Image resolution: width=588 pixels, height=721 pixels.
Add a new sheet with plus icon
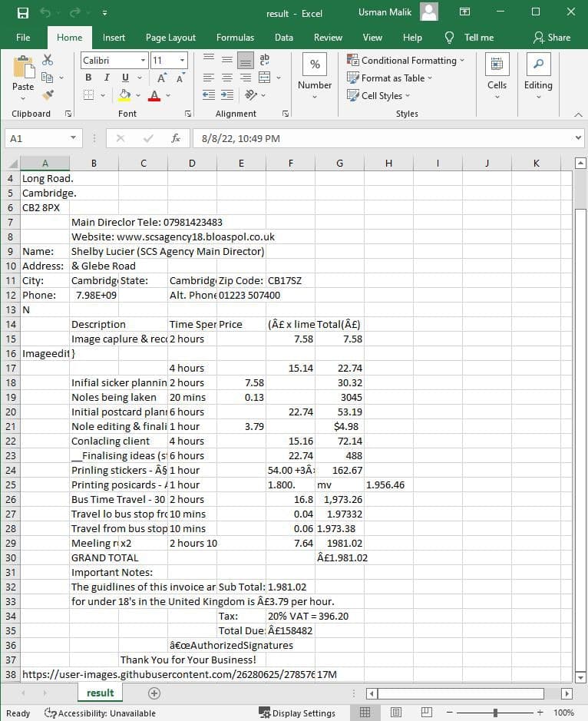coord(154,693)
